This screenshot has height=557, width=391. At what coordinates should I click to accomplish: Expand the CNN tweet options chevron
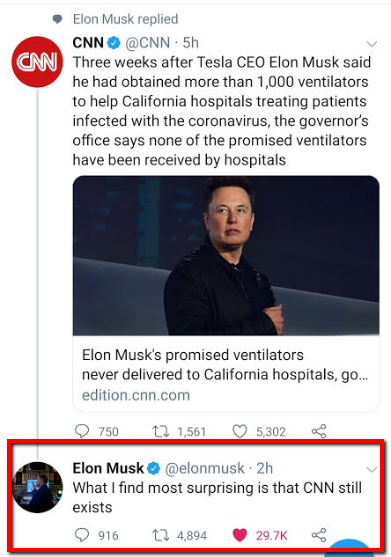(371, 44)
